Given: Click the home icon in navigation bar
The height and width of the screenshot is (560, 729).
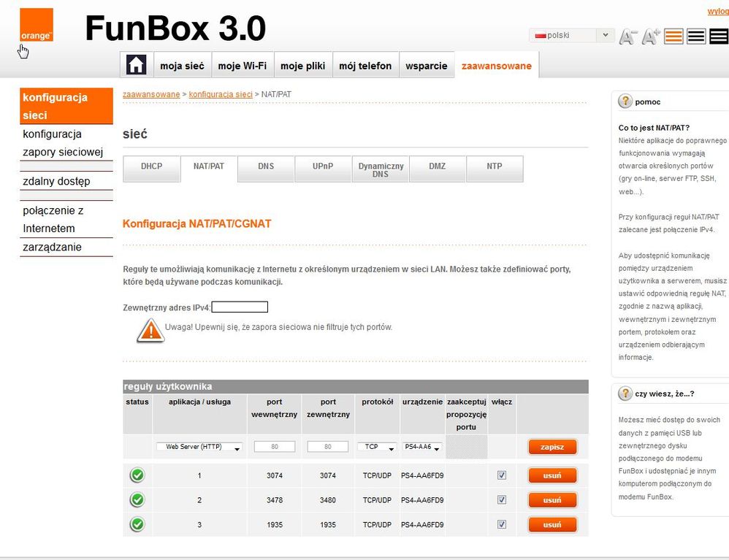Looking at the screenshot, I should [136, 65].
